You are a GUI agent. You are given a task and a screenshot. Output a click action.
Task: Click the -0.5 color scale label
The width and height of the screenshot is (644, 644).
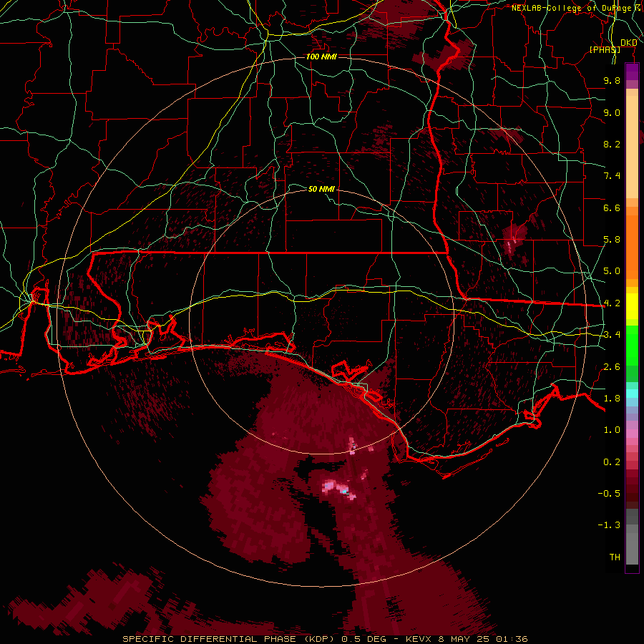pos(609,494)
